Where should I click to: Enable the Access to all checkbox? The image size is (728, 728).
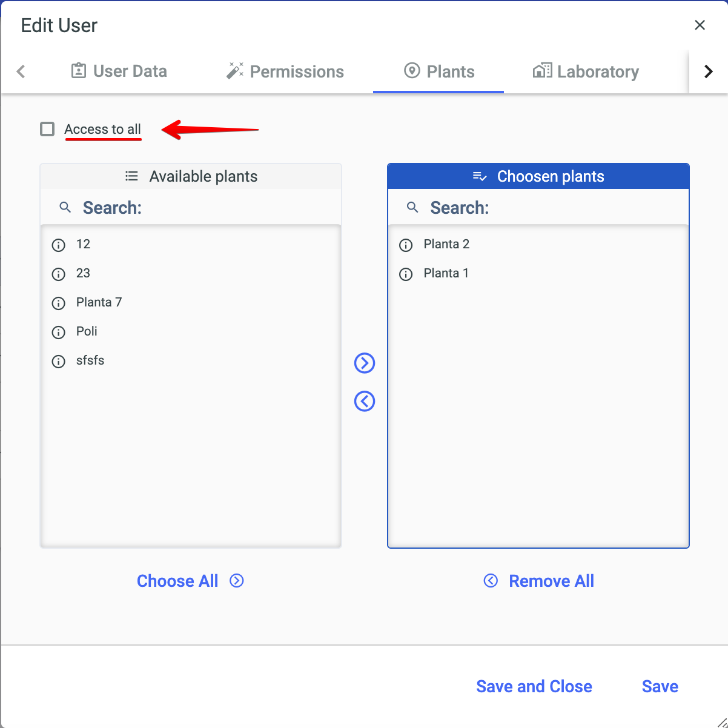click(x=47, y=129)
